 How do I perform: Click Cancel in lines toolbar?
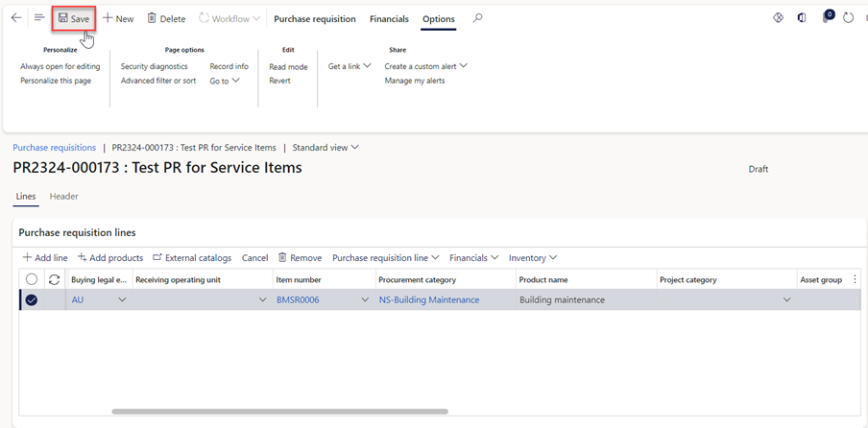pos(255,258)
